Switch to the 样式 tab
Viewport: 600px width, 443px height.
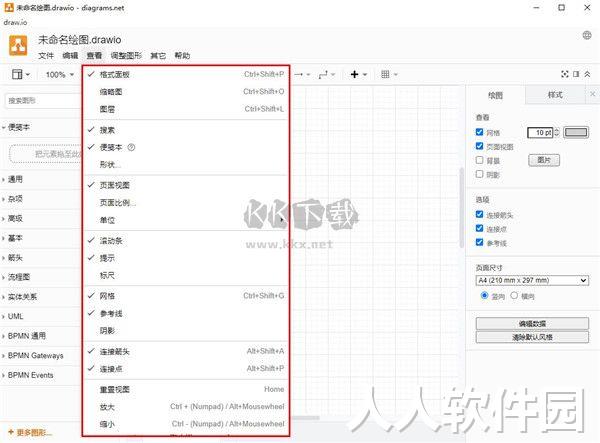click(555, 94)
